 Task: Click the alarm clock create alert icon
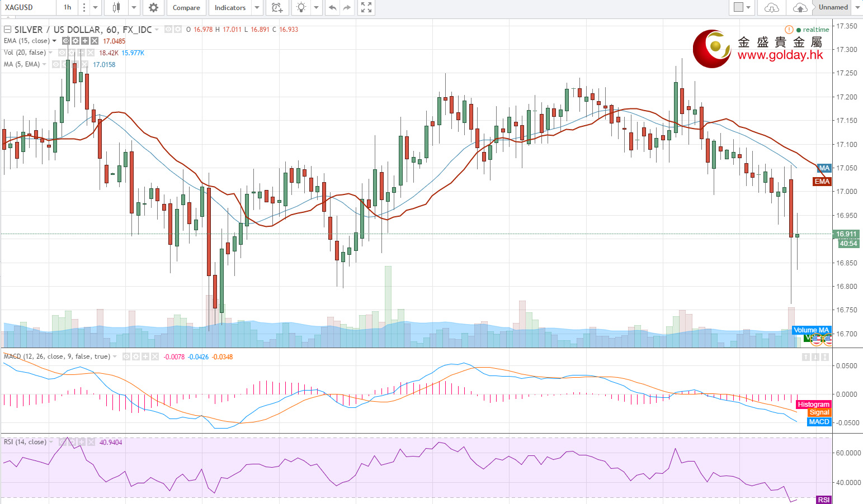tap(277, 8)
